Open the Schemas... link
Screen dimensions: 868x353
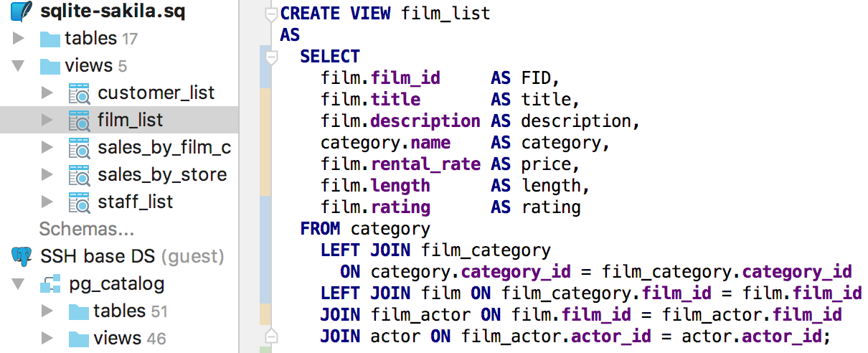87,230
